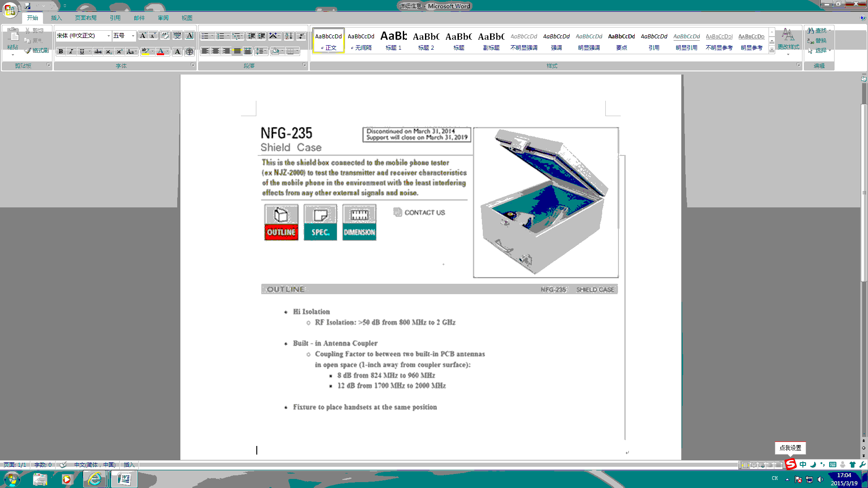This screenshot has width=868, height=488.
Task: Toggle strikethrough formatting
Action: (x=98, y=52)
